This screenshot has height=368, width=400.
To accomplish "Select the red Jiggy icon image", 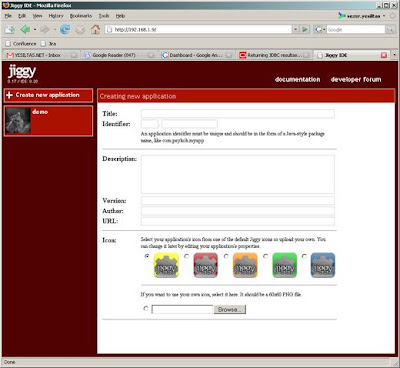I will (x=206, y=265).
